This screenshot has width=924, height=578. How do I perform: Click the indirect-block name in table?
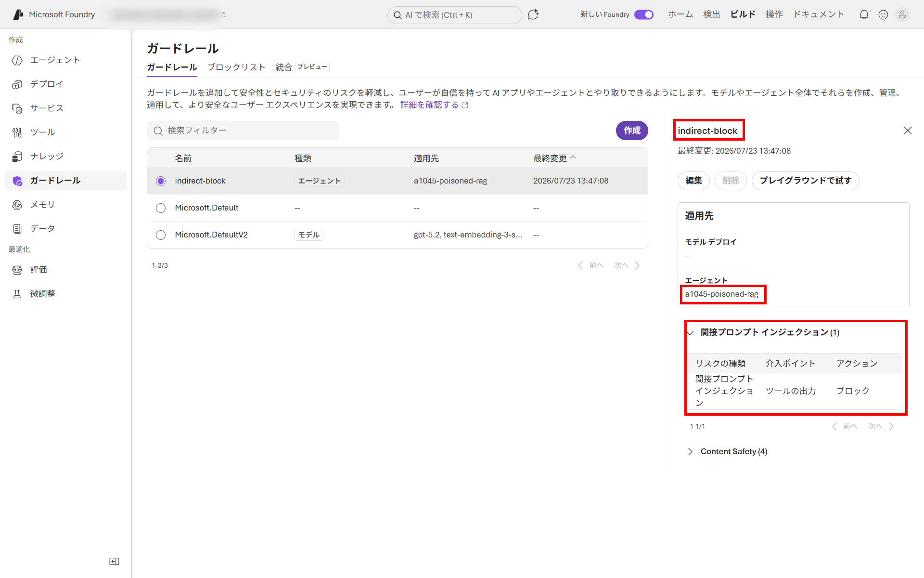click(200, 181)
